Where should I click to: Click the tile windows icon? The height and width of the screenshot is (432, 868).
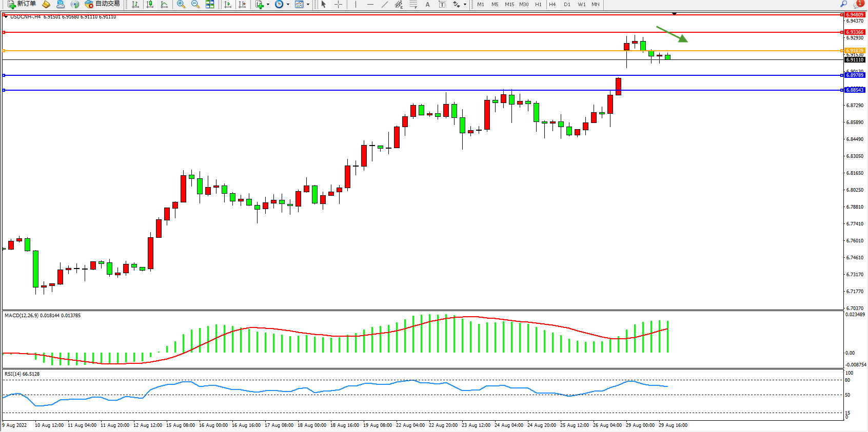210,4
